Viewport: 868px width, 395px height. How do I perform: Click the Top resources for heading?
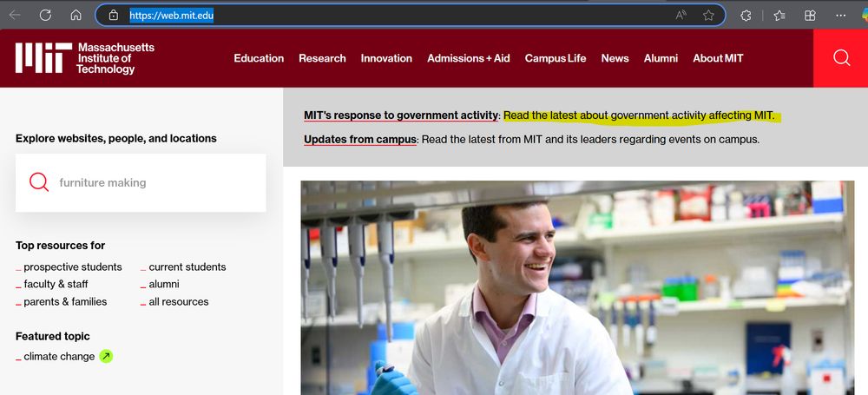pos(61,246)
